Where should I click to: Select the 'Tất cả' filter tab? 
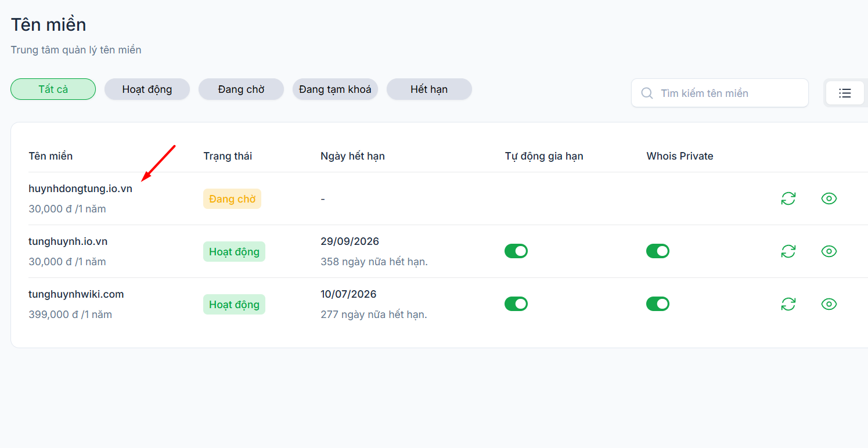(x=53, y=89)
